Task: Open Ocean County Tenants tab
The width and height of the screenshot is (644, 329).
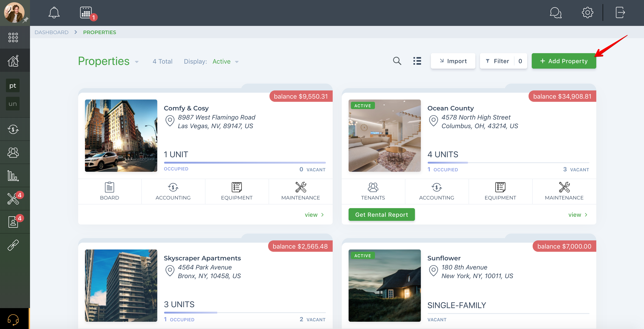Action: tap(373, 191)
